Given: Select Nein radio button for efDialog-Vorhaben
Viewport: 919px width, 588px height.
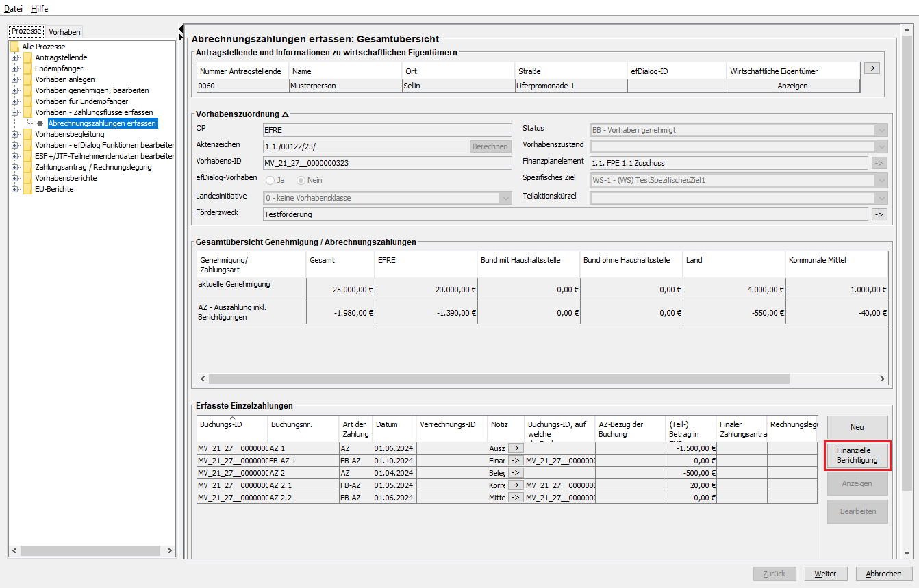Looking at the screenshot, I should 301,180.
